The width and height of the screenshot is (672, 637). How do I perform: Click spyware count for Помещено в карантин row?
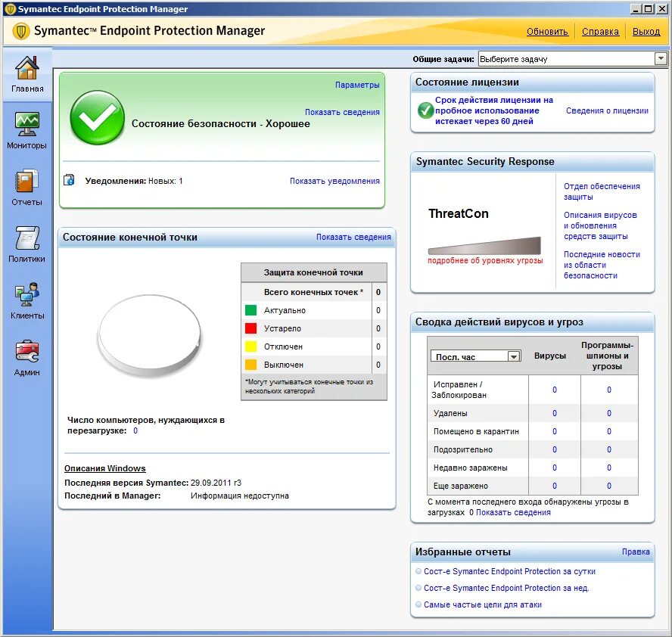pyautogui.click(x=609, y=431)
